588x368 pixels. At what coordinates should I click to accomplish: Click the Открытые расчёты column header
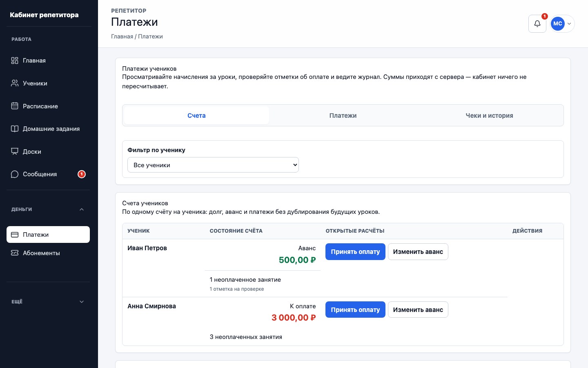pyautogui.click(x=355, y=231)
